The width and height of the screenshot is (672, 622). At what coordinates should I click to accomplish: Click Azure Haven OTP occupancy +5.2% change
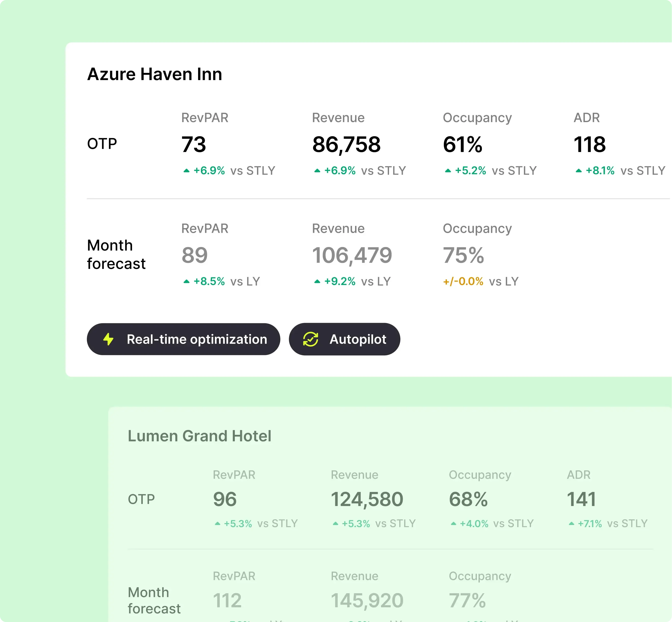[470, 171]
